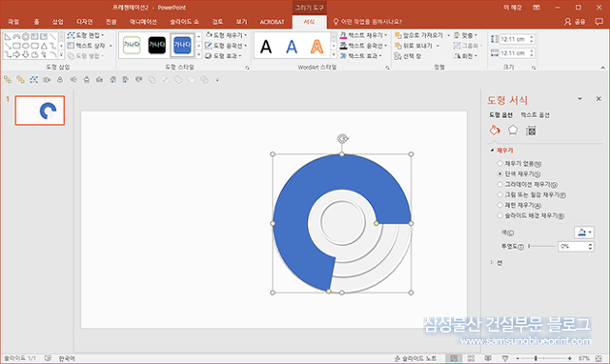Viewport: 610px width, 364px height.
Task: Open the 맞춤 (Align) menu
Action: (x=466, y=36)
